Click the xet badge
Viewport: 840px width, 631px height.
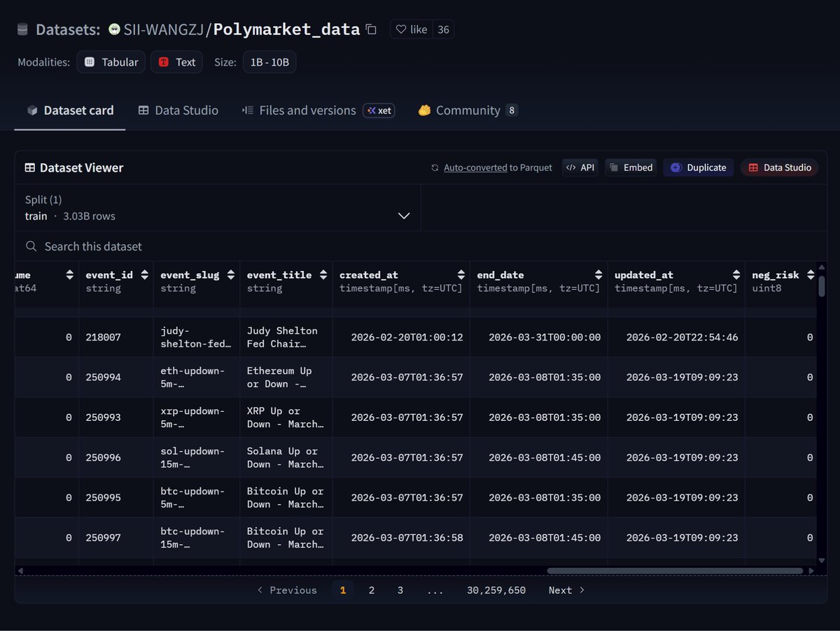click(379, 111)
